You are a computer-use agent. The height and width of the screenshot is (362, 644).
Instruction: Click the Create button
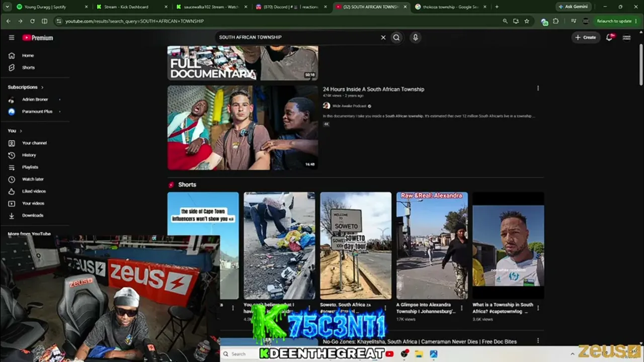[586, 37]
